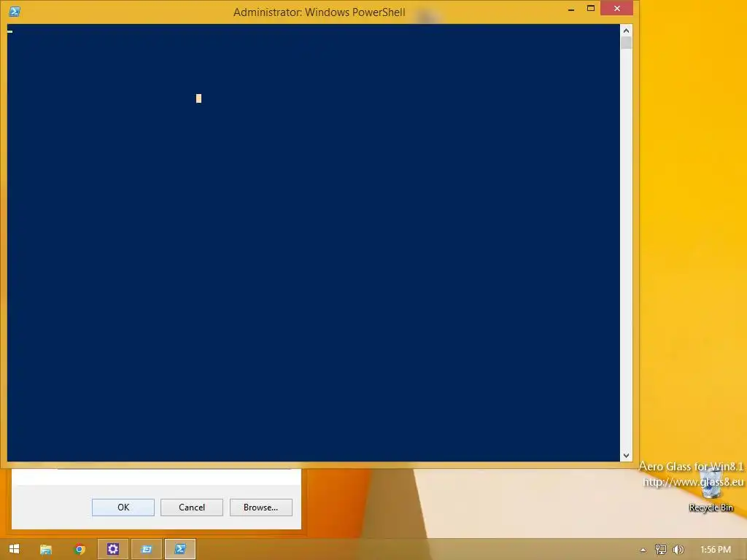Minimize the PowerShell window

click(x=570, y=9)
